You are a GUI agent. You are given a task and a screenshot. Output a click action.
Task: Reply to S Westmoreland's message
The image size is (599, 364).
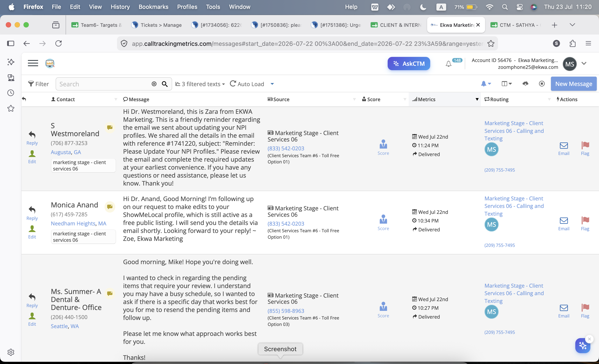[x=32, y=138]
